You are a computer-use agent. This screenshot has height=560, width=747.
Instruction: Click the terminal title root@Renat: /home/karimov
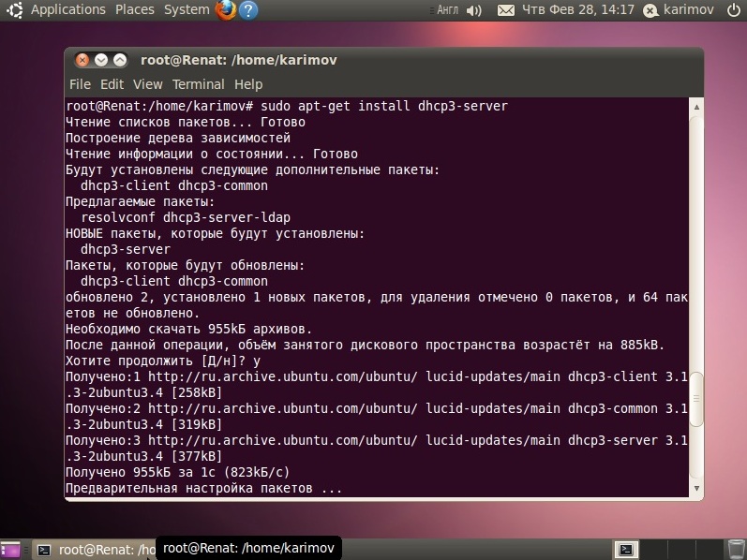coord(239,60)
